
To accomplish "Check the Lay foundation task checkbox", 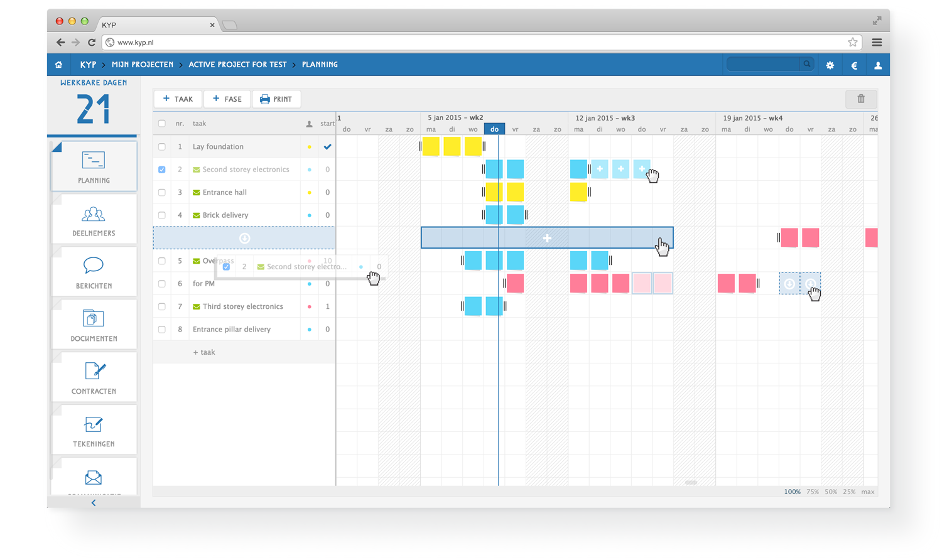I will (x=162, y=147).
